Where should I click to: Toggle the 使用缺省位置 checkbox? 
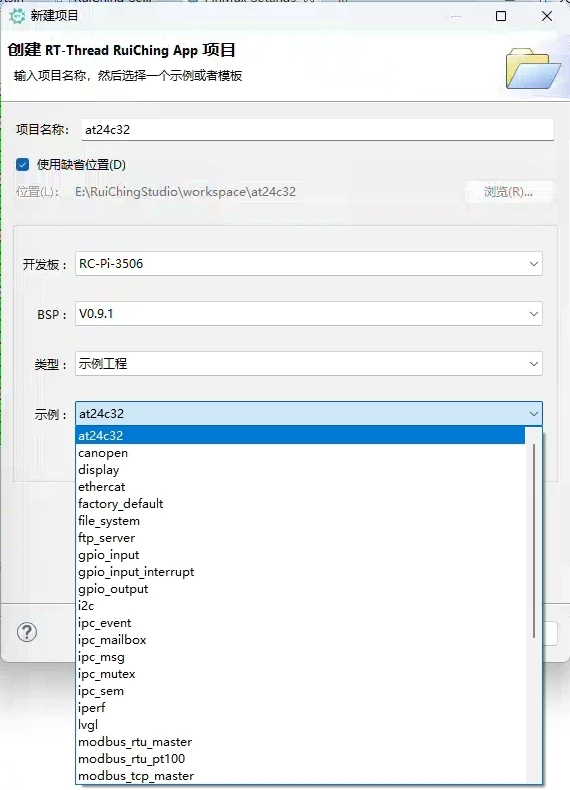tap(23, 165)
